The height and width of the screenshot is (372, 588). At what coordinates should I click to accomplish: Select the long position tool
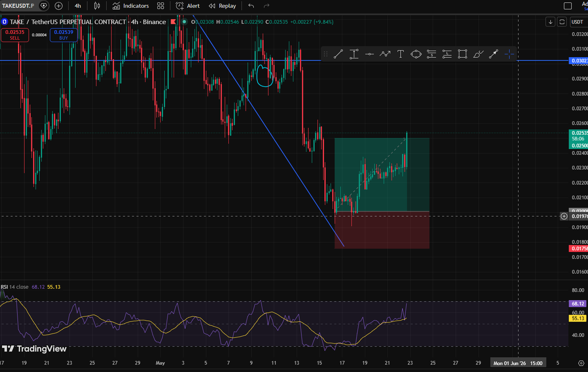pos(447,54)
